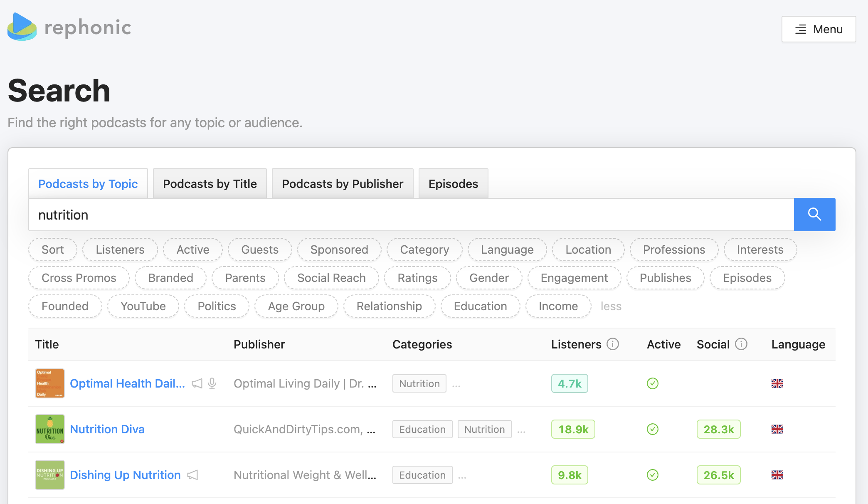Switch to Podcasts by Topic tab

coord(88,183)
